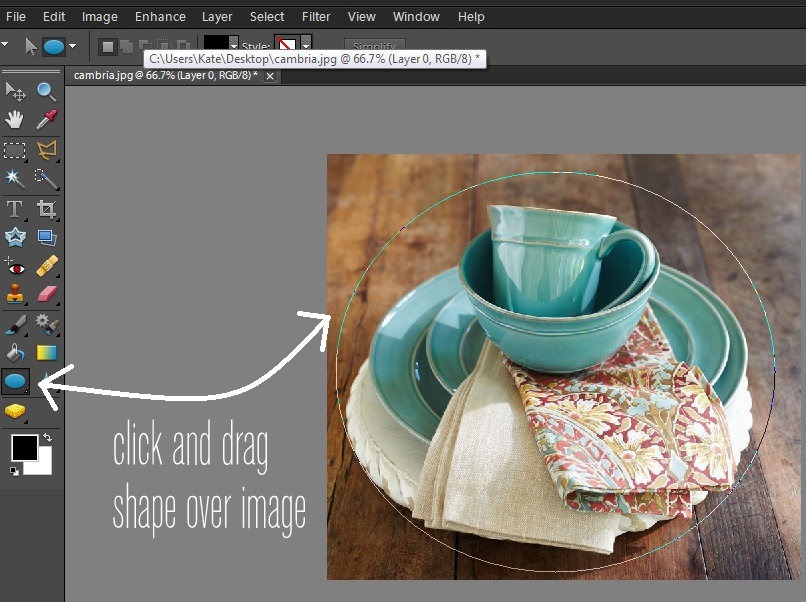Image resolution: width=806 pixels, height=602 pixels.
Task: Open the Style picker dropdown
Action: tap(306, 45)
